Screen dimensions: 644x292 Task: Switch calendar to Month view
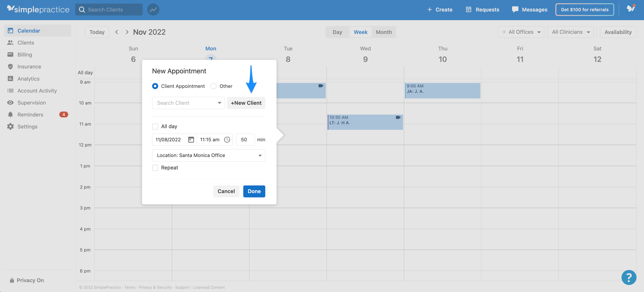pos(384,32)
